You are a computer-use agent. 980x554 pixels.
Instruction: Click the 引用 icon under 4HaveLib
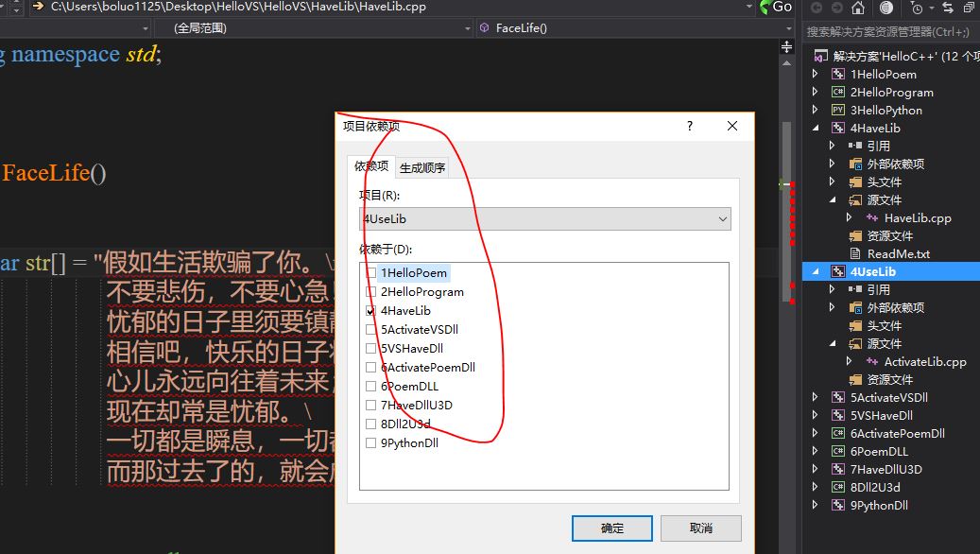[x=855, y=146]
